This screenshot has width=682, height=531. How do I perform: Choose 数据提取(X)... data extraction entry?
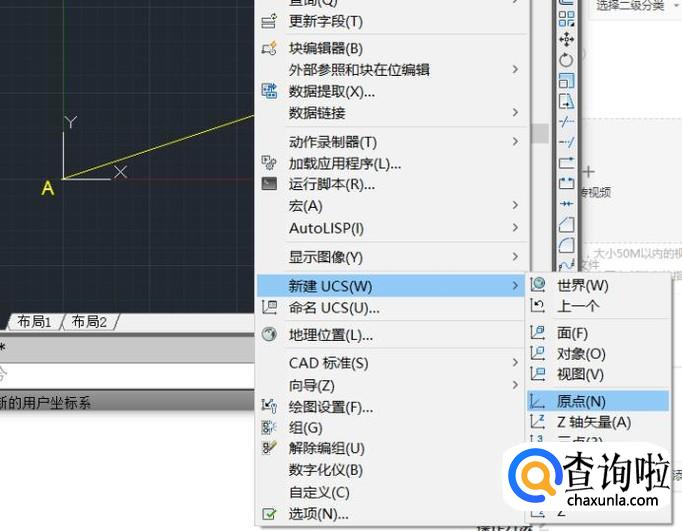(x=331, y=91)
